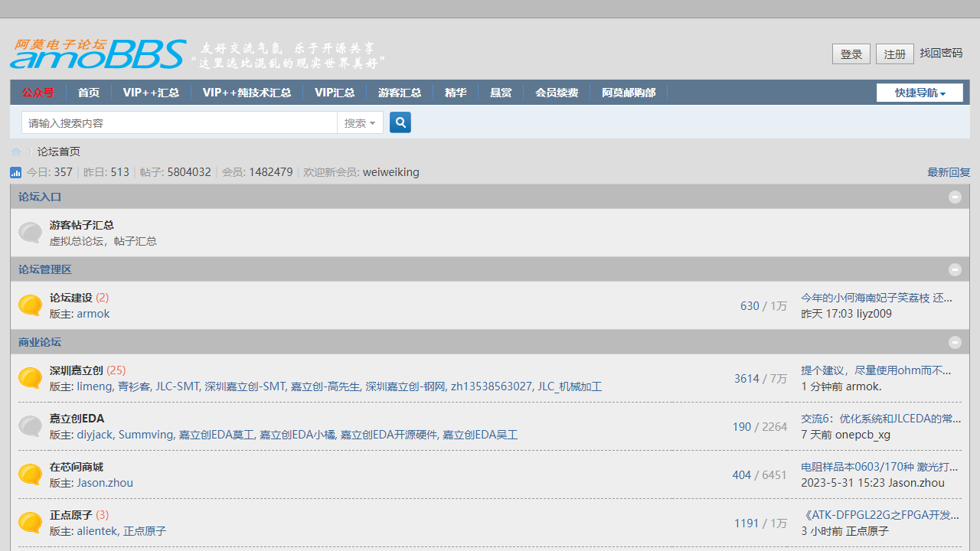Open the 快捷导航 dropdown
Screen dimensions: 980x551
(920, 93)
